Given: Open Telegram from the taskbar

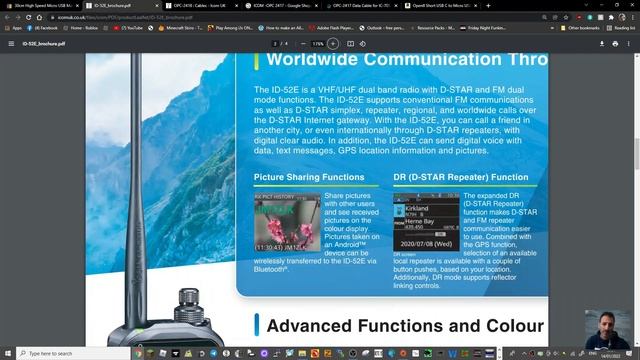Looking at the screenshot, I should [213, 353].
